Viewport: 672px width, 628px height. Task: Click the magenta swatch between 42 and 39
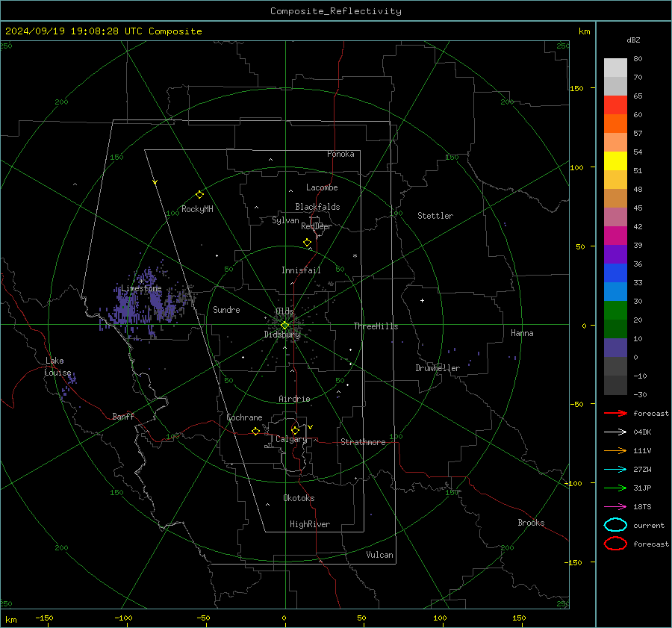pyautogui.click(x=615, y=235)
